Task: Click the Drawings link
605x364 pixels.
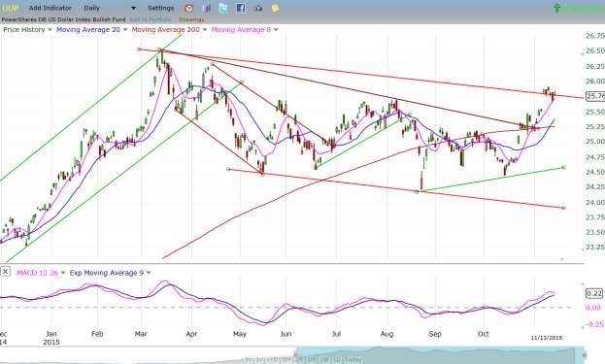Action: tap(191, 19)
